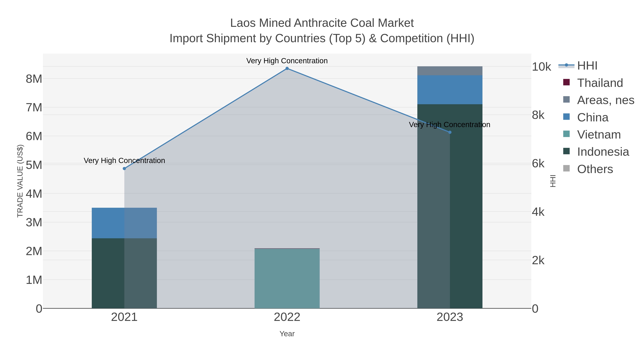Click the 2023 China bar segment
644x362 pixels.
[450, 90]
